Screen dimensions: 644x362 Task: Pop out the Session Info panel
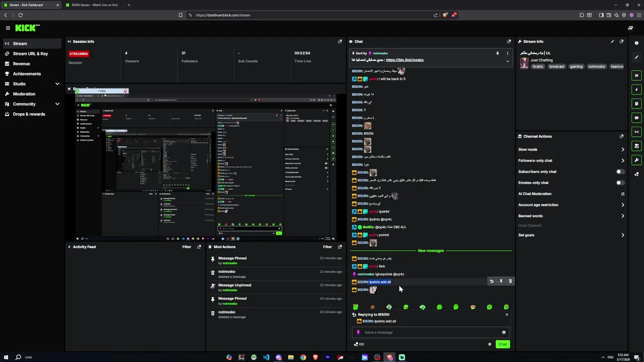(x=340, y=42)
